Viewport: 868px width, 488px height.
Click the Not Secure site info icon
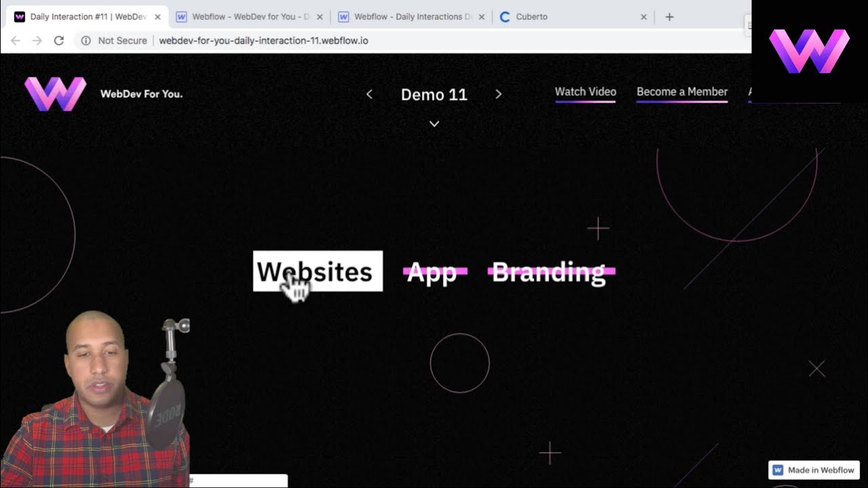coord(86,41)
